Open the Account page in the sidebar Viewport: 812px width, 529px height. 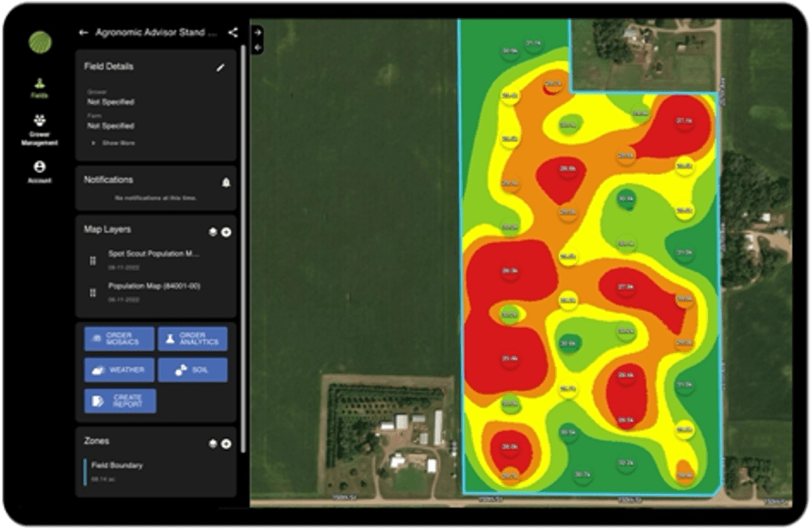[39, 172]
